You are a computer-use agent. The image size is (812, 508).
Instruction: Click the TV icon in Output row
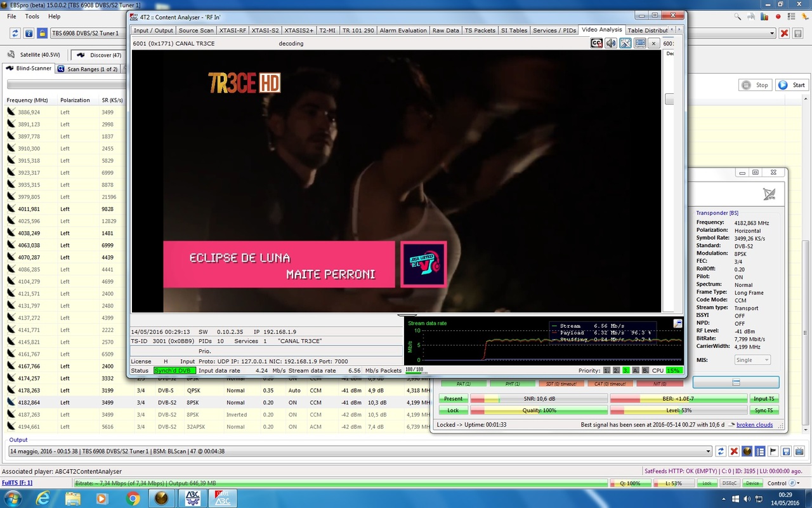coord(799,451)
